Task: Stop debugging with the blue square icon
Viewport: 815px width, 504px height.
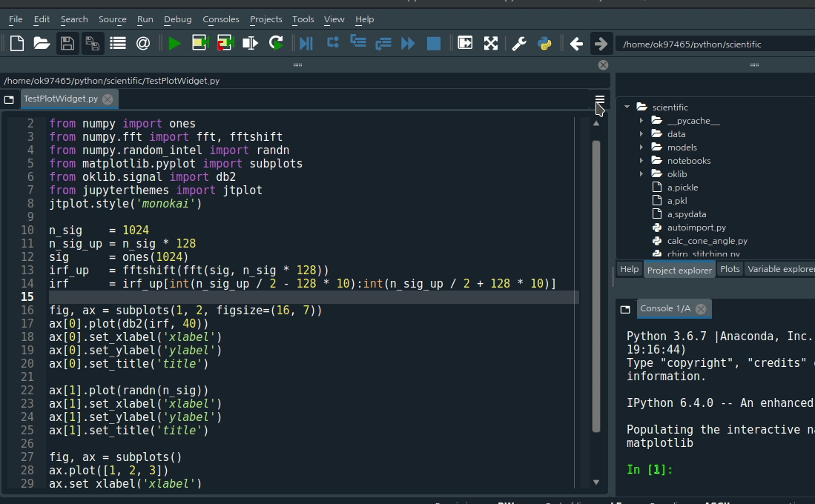Action: click(x=434, y=43)
